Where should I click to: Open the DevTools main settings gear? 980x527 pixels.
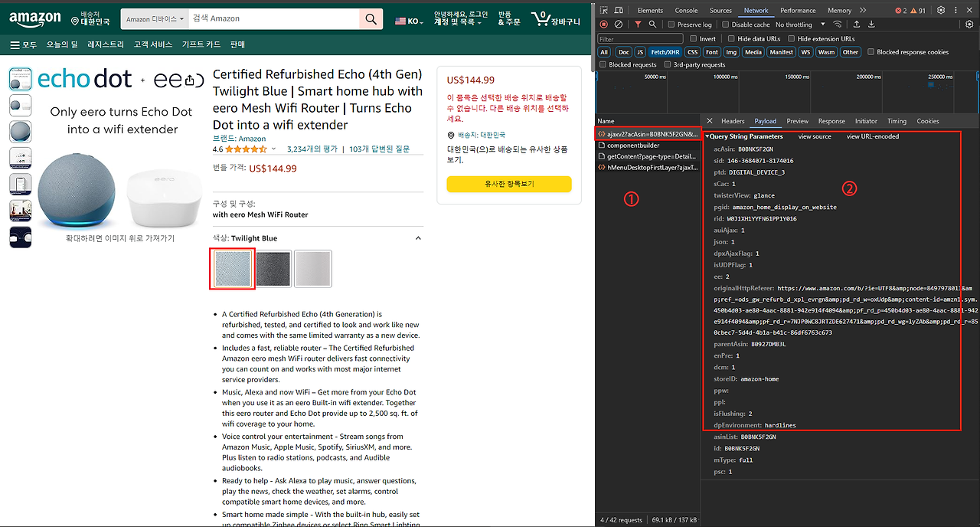pyautogui.click(x=941, y=10)
